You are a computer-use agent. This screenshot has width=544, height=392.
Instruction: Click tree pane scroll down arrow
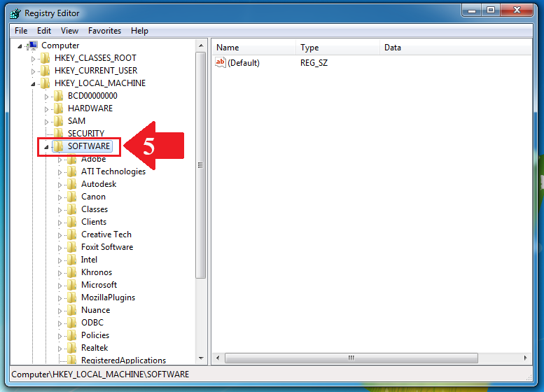(201, 358)
